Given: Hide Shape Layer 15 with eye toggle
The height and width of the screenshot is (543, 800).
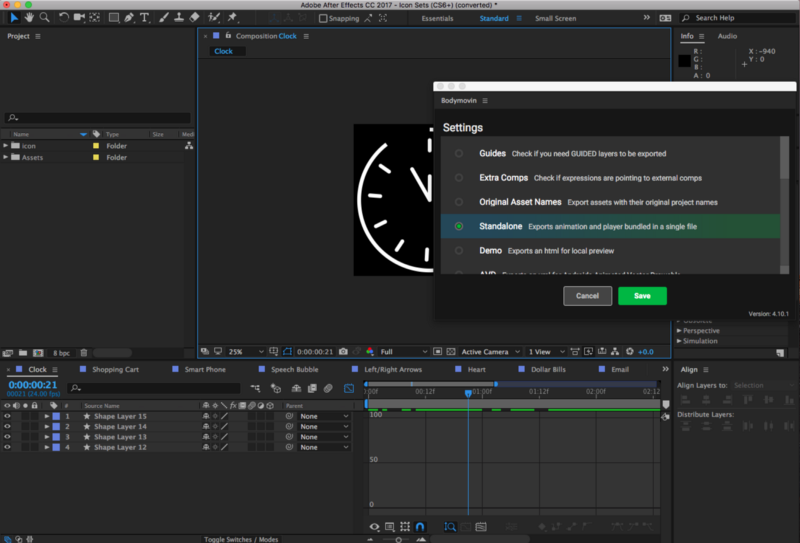Looking at the screenshot, I should 7,416.
